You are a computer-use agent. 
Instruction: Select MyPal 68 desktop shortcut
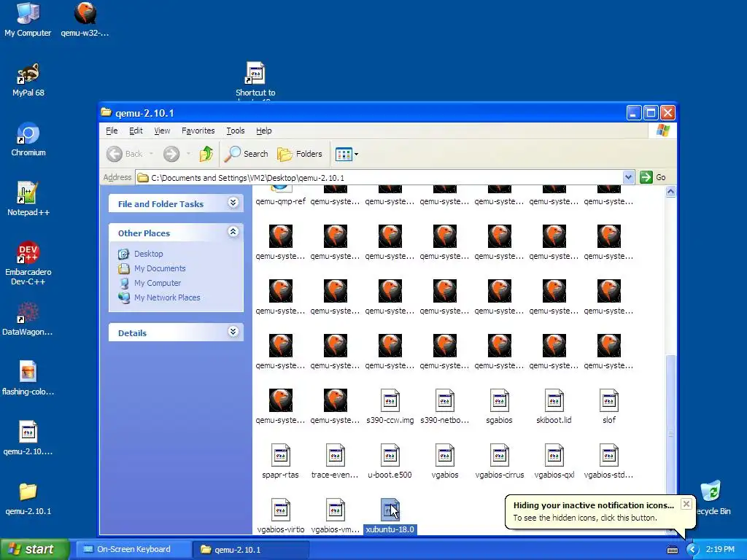coord(28,80)
